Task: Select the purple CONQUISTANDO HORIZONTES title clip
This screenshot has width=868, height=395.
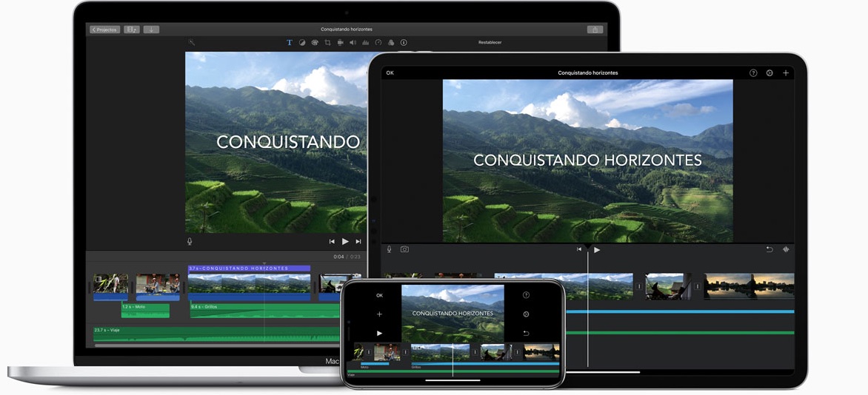Action: (x=249, y=269)
